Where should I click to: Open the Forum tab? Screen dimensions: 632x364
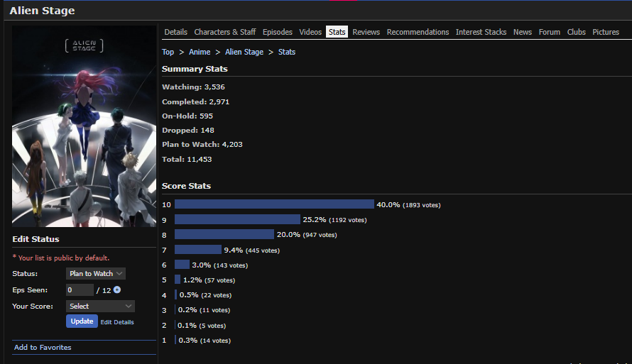point(549,32)
